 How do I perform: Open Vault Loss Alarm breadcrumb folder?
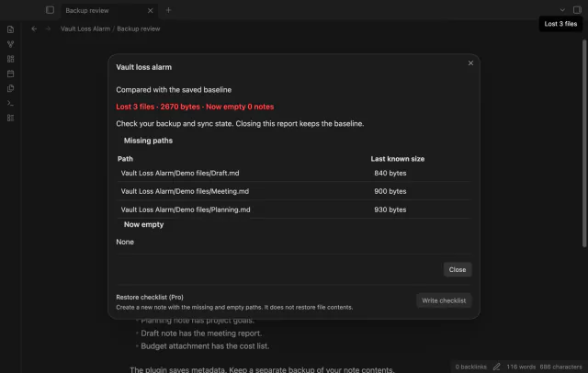click(85, 28)
